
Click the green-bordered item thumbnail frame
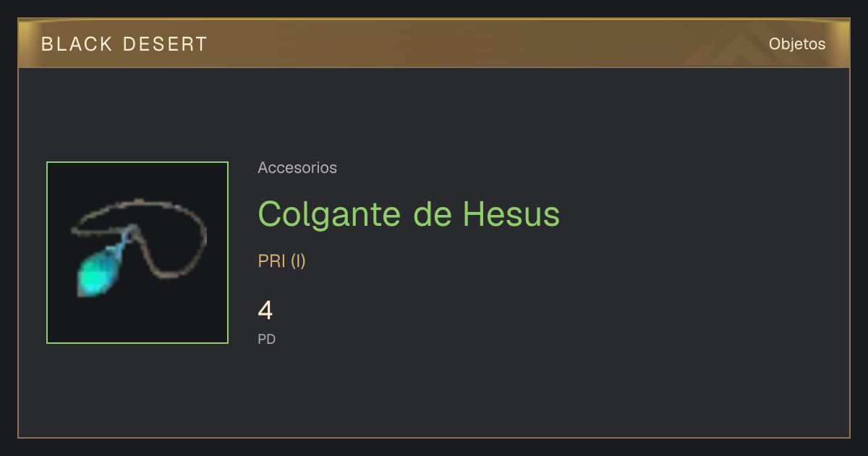(137, 253)
